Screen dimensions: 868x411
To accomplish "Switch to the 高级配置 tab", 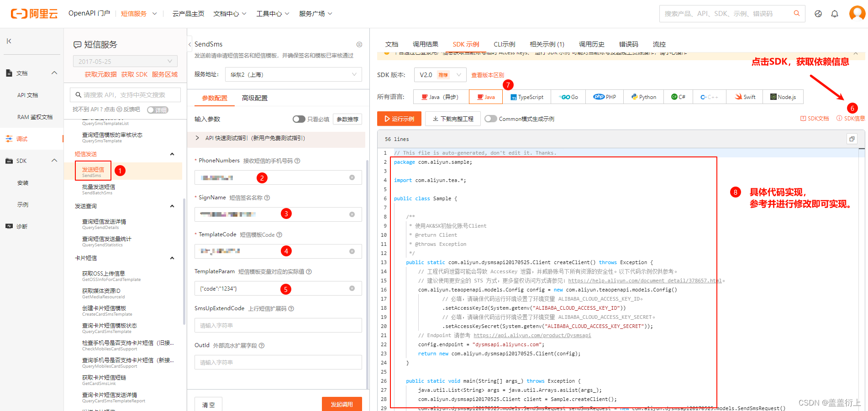I will pyautogui.click(x=255, y=98).
